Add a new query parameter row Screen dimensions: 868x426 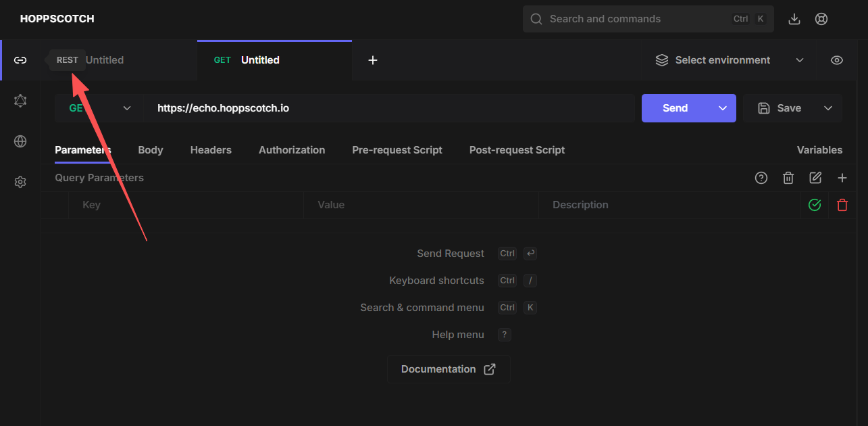point(842,178)
